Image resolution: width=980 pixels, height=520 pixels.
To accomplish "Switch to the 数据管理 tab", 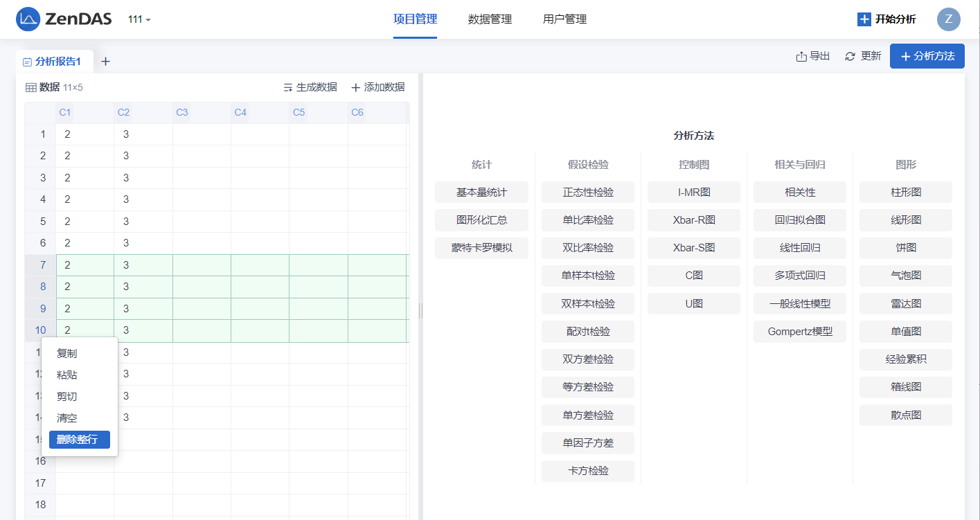I will pyautogui.click(x=490, y=19).
